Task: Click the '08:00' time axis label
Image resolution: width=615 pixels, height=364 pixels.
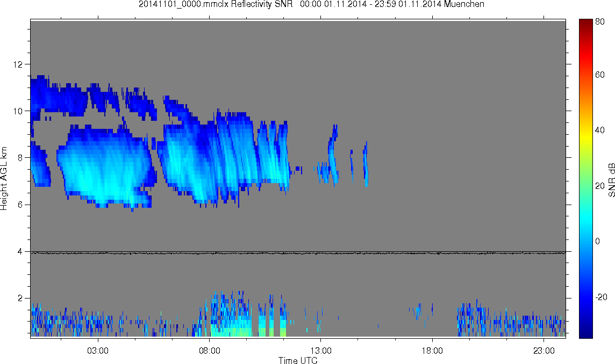Action: pyautogui.click(x=210, y=351)
